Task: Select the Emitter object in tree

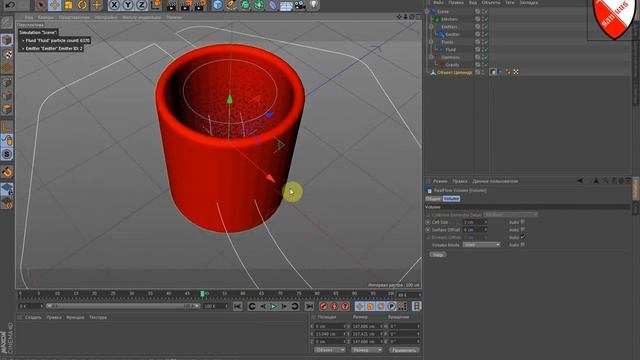Action: tap(452, 34)
